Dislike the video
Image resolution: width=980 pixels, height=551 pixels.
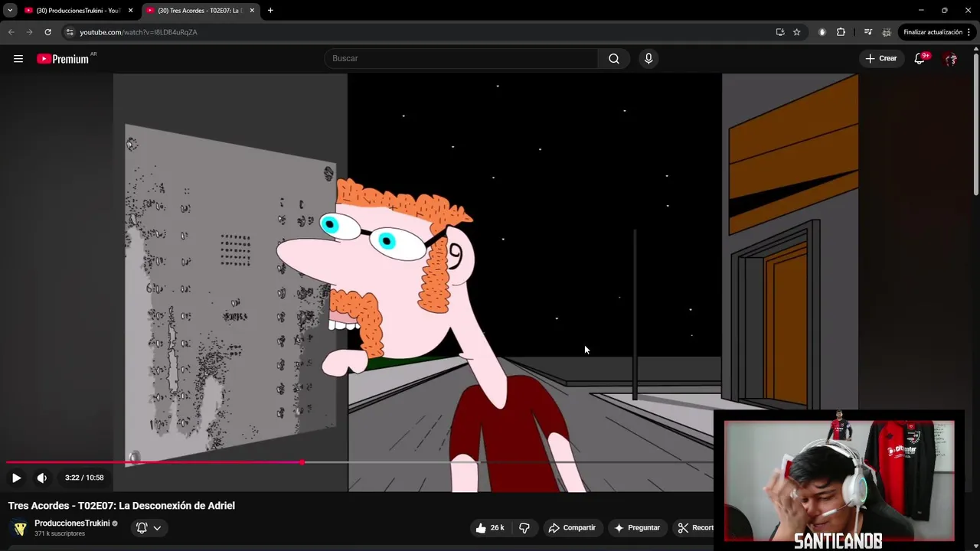(x=524, y=527)
